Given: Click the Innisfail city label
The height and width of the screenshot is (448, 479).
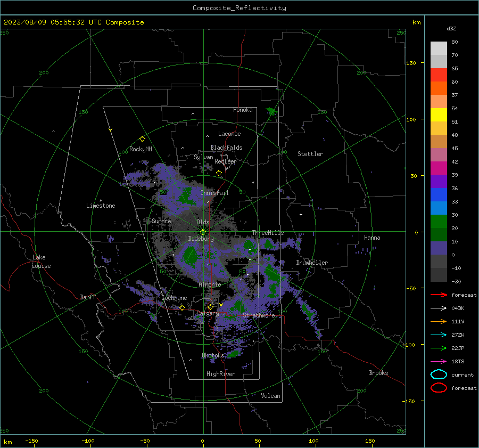Looking at the screenshot, I should [214, 193].
